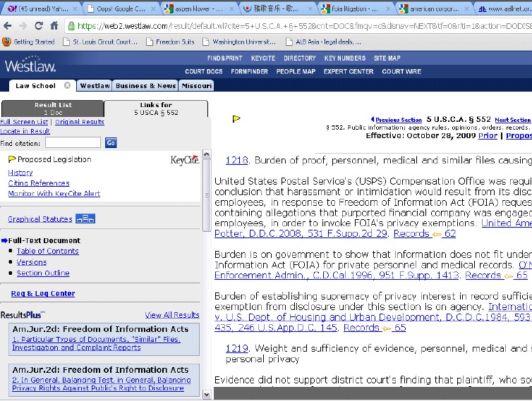This screenshot has height=401, width=532.
Task: Open SITE MAP menu item
Action: [387, 58]
